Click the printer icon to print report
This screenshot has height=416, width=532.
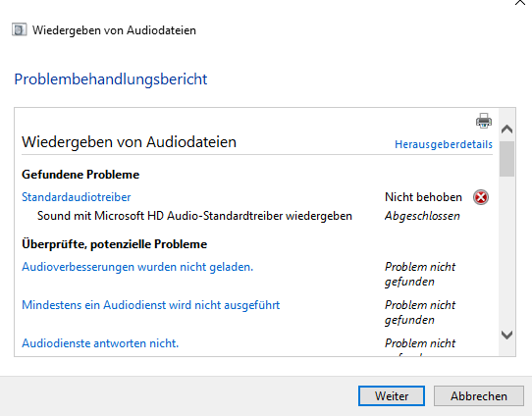[484, 121]
